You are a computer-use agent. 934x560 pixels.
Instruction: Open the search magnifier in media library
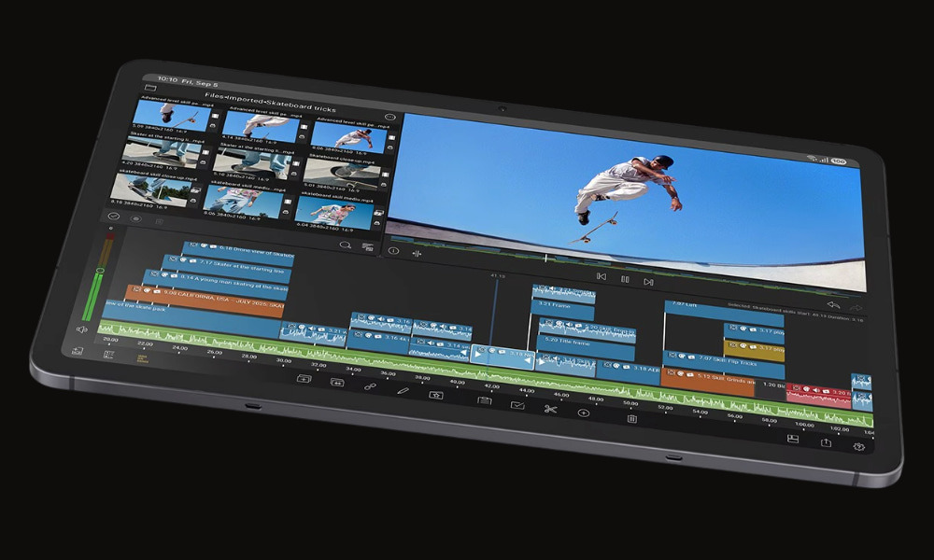(345, 245)
